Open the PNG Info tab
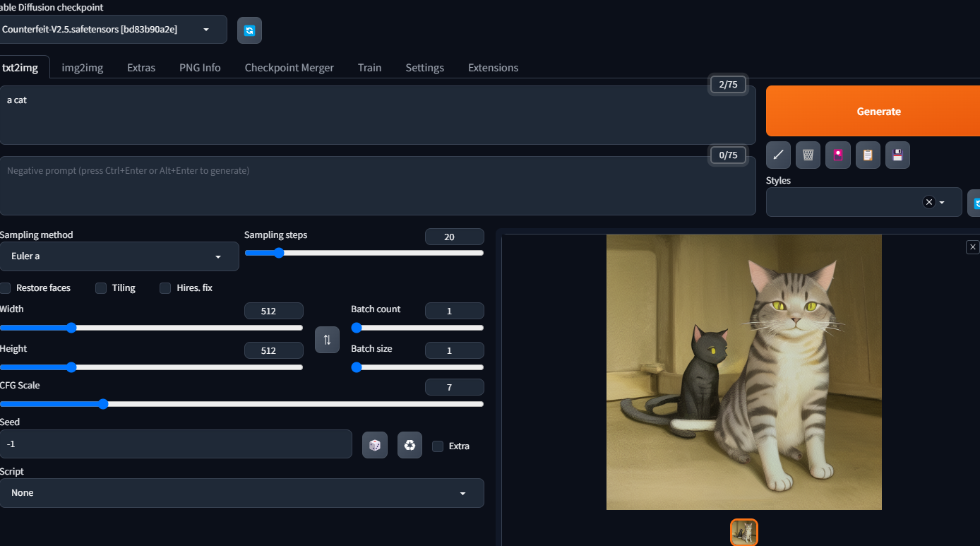 click(x=200, y=68)
